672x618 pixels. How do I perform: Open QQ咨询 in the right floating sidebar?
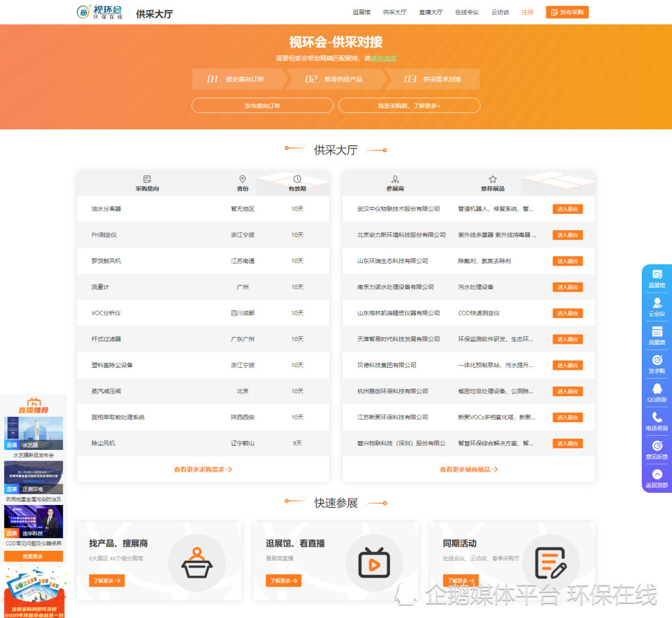click(x=657, y=393)
